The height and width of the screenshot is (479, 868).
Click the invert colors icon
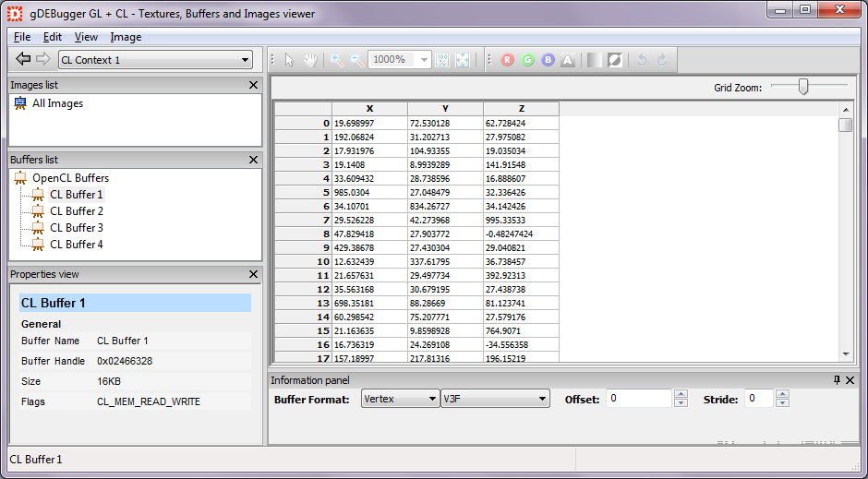click(614, 60)
